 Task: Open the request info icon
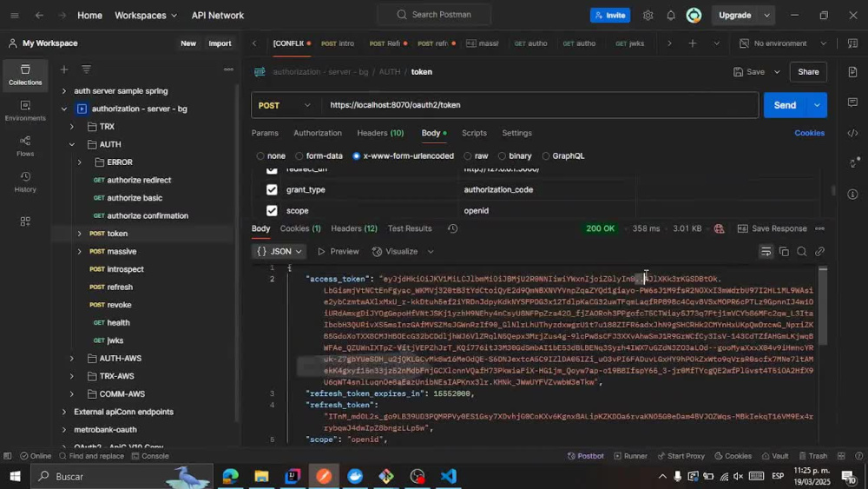(x=852, y=194)
